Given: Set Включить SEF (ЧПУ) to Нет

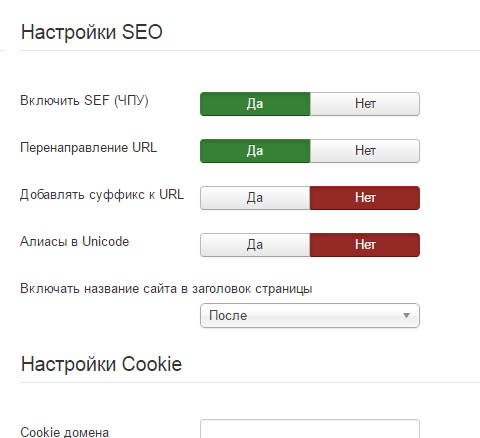Looking at the screenshot, I should tap(365, 104).
